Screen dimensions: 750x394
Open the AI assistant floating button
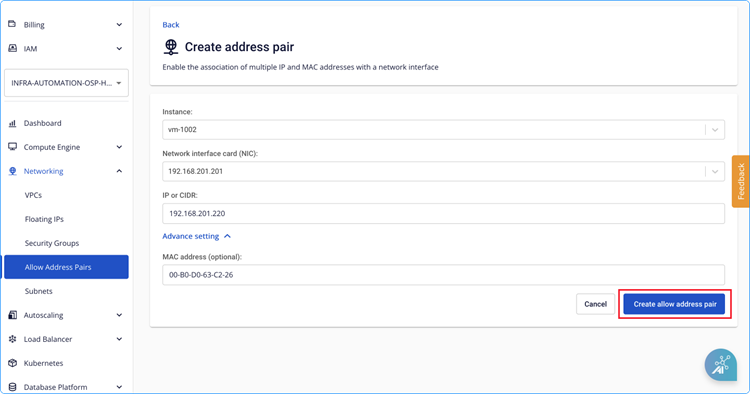(720, 365)
